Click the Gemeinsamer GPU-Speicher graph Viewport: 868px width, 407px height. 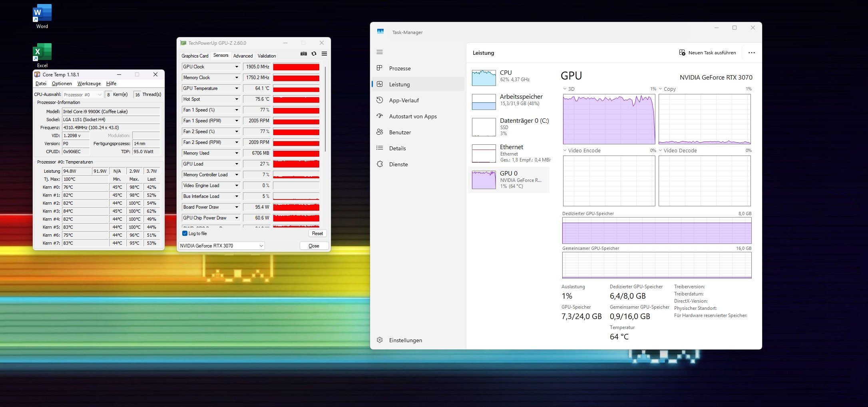[x=657, y=265]
